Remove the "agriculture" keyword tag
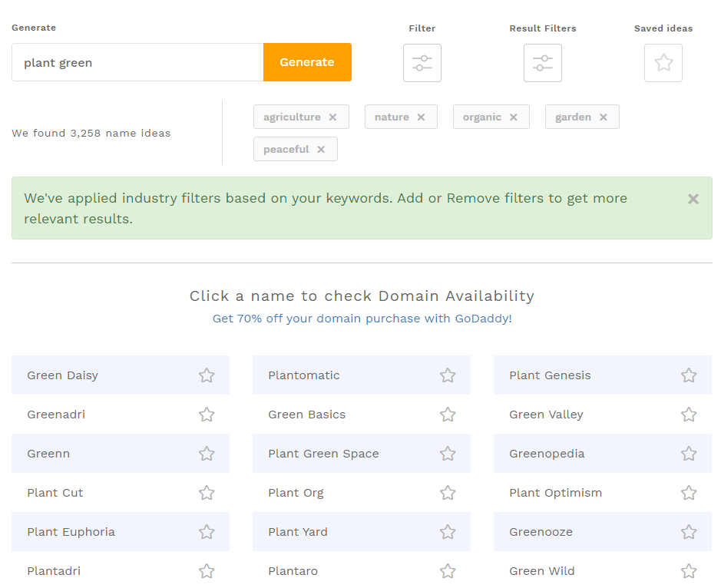The image size is (721, 588). point(333,117)
